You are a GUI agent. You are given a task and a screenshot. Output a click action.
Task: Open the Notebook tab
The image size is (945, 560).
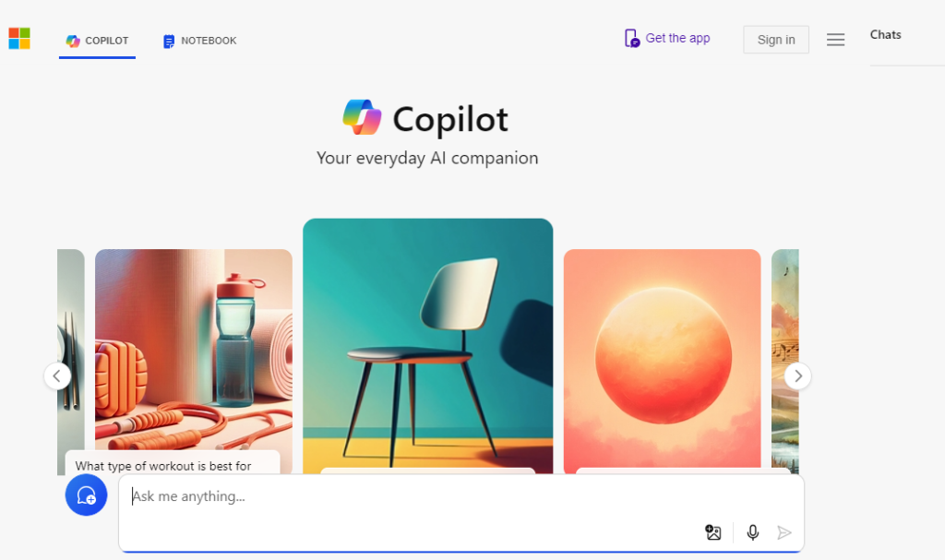(199, 41)
